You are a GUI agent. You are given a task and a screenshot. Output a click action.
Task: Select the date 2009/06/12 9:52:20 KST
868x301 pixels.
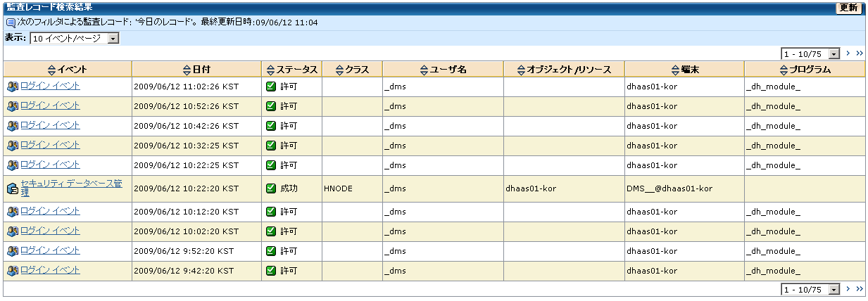[184, 251]
